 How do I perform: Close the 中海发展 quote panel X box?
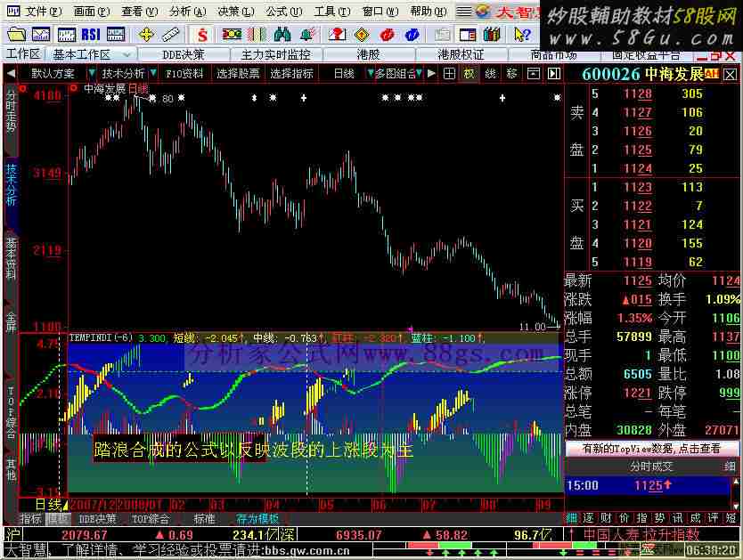coord(731,74)
